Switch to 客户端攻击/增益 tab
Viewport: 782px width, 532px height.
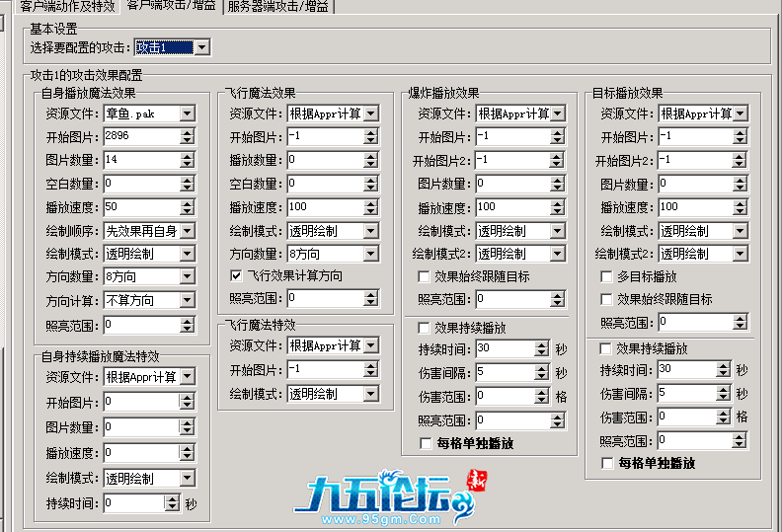coord(171,6)
